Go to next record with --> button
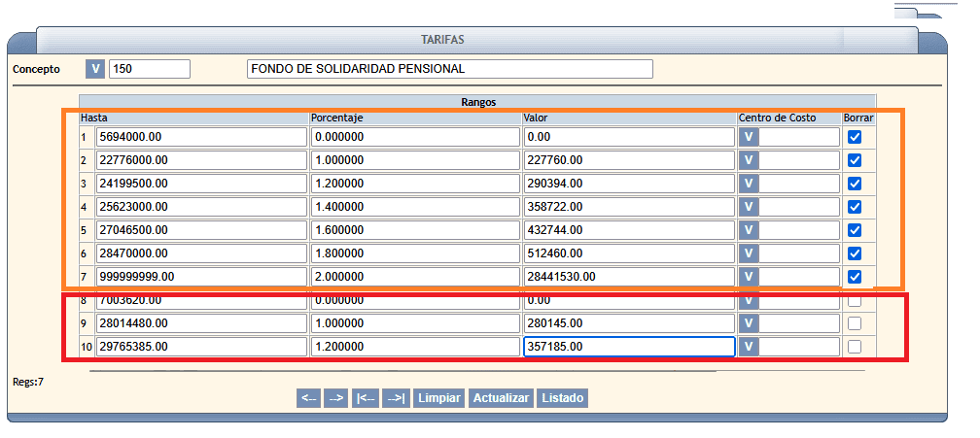Image resolution: width=980 pixels, height=438 pixels. (x=335, y=398)
